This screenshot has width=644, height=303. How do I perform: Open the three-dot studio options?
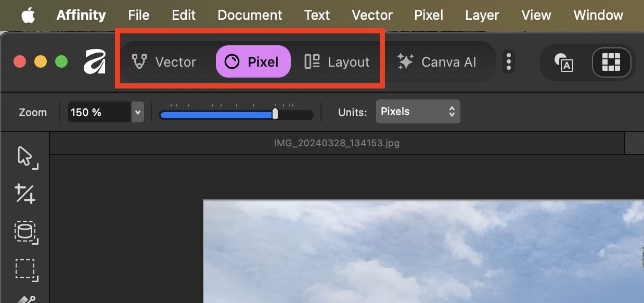tap(508, 62)
